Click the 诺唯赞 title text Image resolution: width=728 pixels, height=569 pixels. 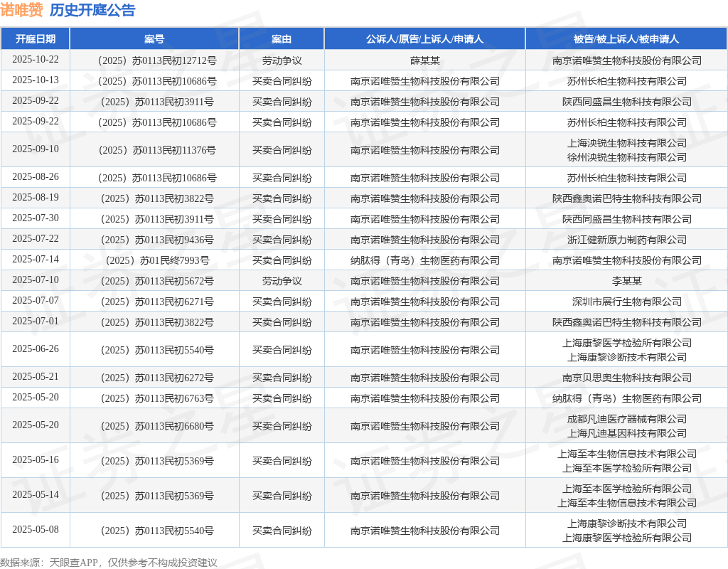pyautogui.click(x=21, y=10)
